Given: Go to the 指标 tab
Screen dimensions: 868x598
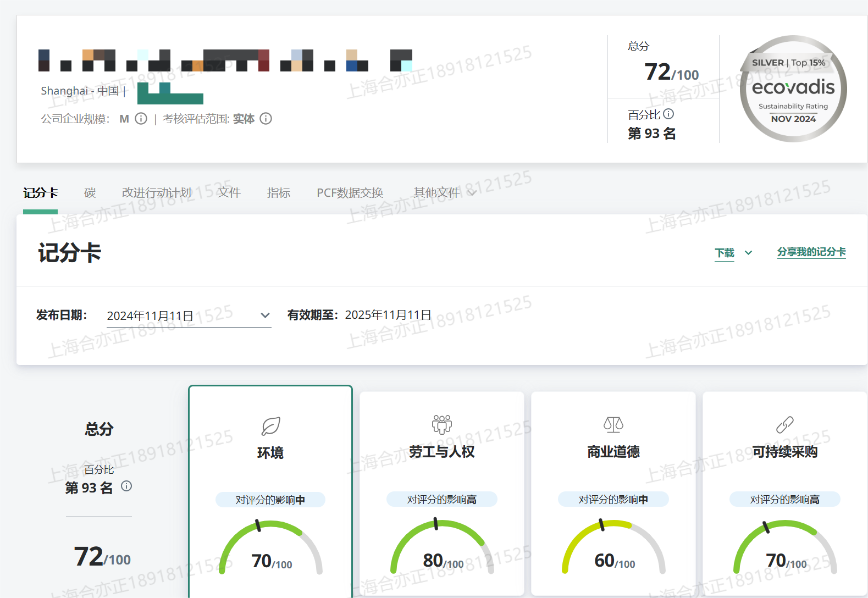Looking at the screenshot, I should tap(279, 193).
